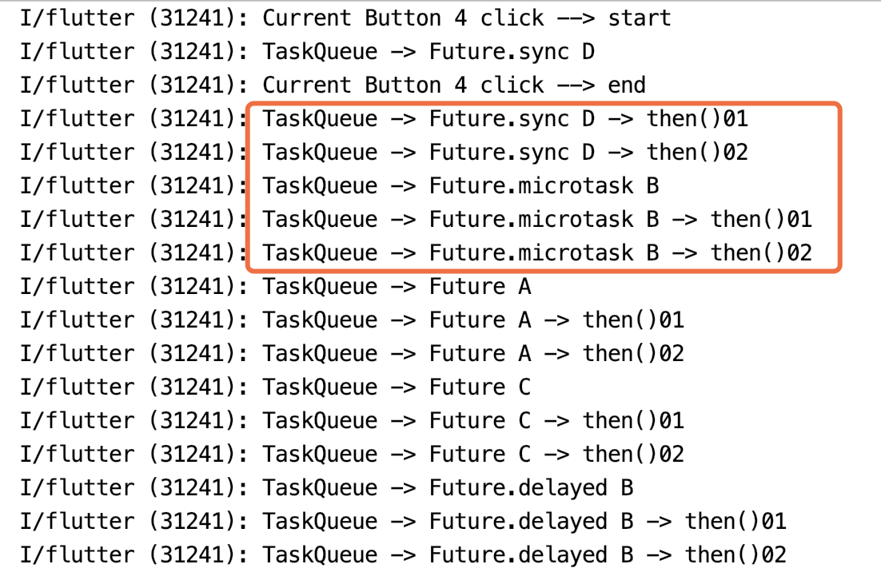Image resolution: width=881 pixels, height=588 pixels.
Task: Select the plain 'Future.microtask B' log line
Action: 460,186
